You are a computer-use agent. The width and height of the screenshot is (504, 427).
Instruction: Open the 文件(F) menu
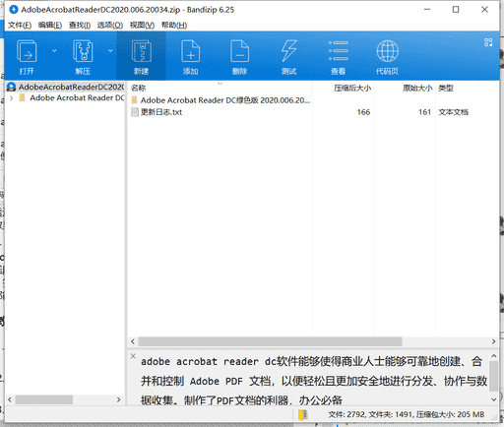20,25
